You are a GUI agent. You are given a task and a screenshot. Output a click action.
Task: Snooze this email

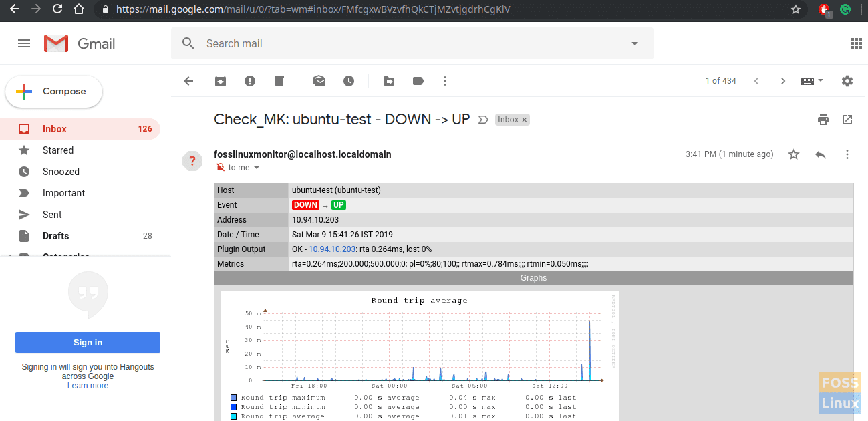pyautogui.click(x=349, y=81)
